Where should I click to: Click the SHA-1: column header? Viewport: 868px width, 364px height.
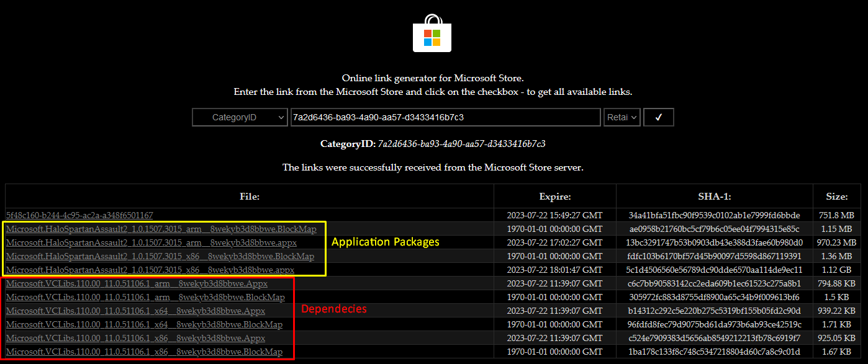point(715,197)
